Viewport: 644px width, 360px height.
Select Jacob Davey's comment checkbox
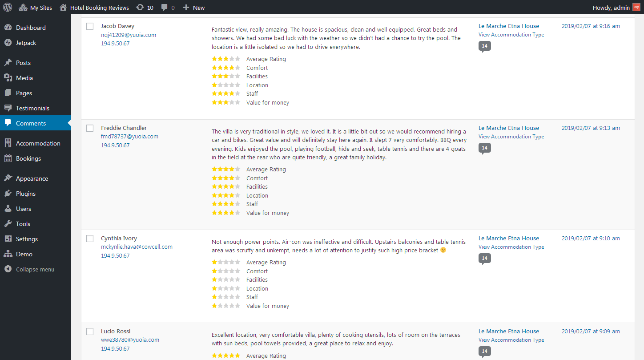coord(90,26)
